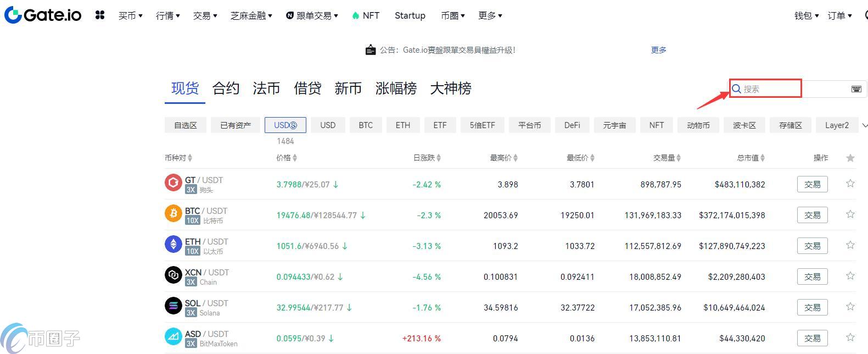
Task: Select the DeFi category filter
Action: click(x=572, y=125)
